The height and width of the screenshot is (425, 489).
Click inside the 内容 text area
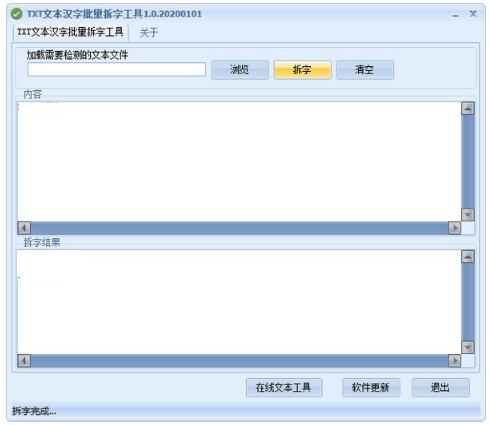click(239, 161)
